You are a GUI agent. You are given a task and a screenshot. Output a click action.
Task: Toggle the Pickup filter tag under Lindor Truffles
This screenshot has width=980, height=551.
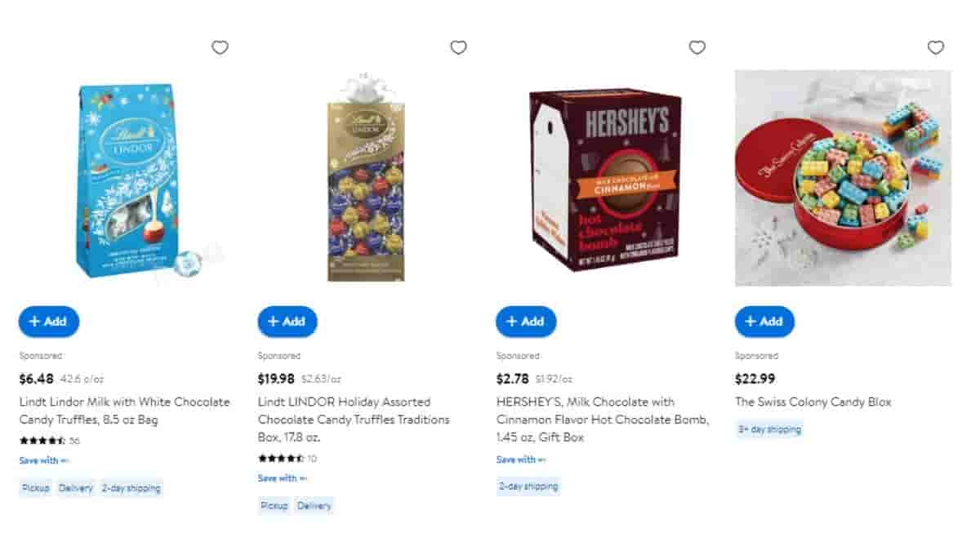35,487
